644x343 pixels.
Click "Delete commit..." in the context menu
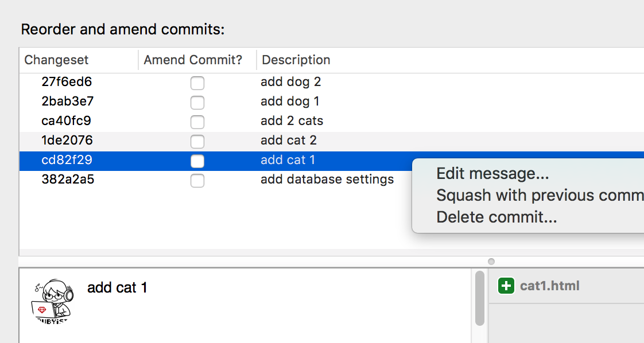496,217
